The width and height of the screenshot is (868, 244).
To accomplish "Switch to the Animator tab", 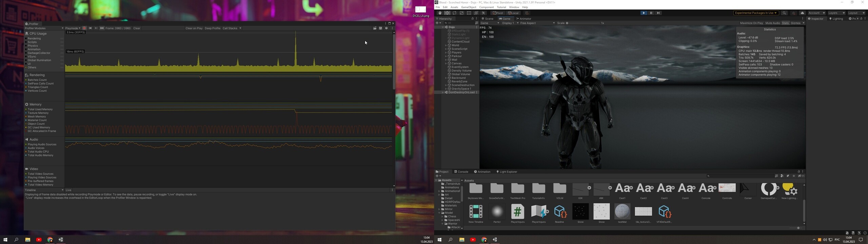I will (524, 19).
